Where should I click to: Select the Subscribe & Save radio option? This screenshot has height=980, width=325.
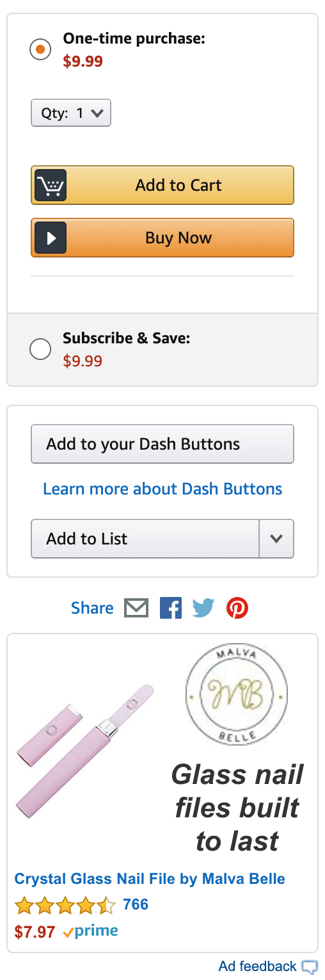[x=40, y=349]
